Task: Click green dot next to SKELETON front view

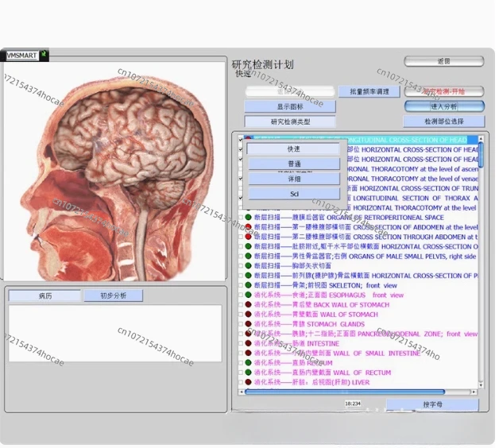Action: 248,285
